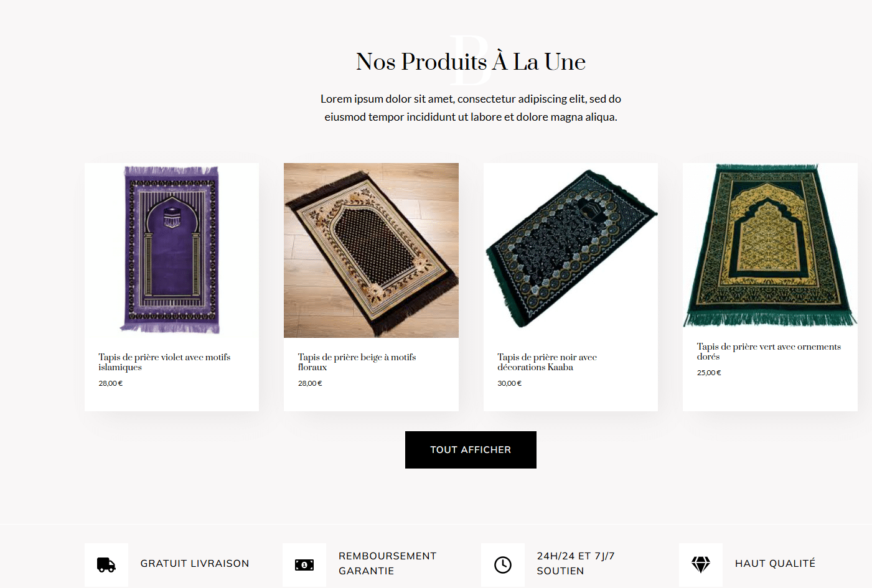View the black Kaaba prayer rug image
This screenshot has height=588, width=872.
(570, 250)
